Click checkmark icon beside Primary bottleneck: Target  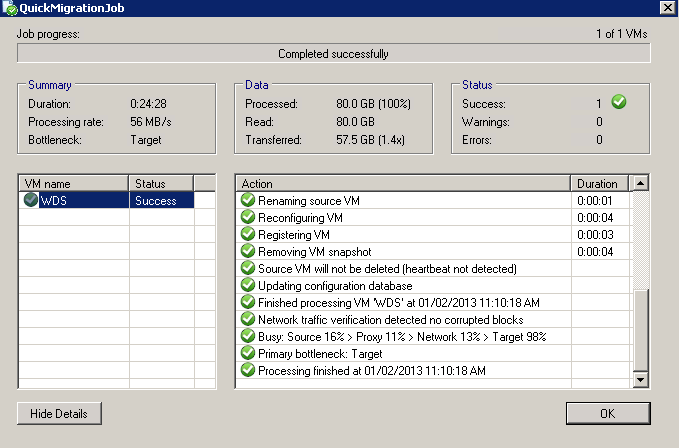pyautogui.click(x=248, y=354)
